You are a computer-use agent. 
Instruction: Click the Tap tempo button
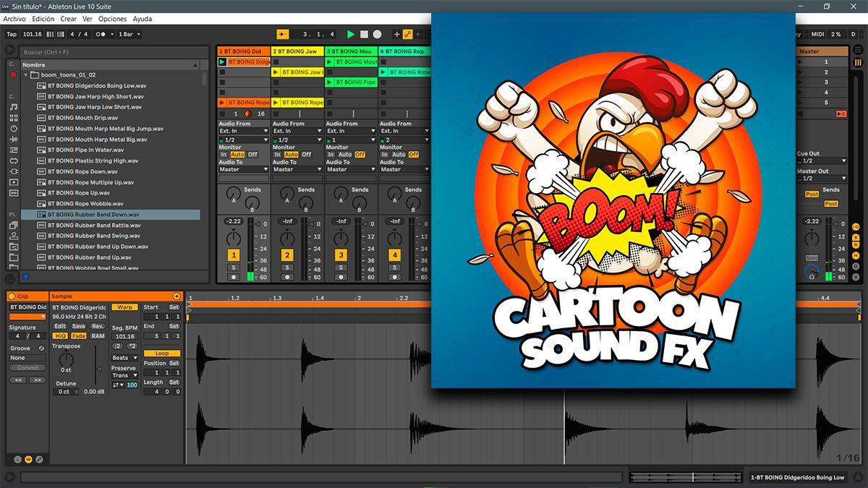(x=12, y=34)
